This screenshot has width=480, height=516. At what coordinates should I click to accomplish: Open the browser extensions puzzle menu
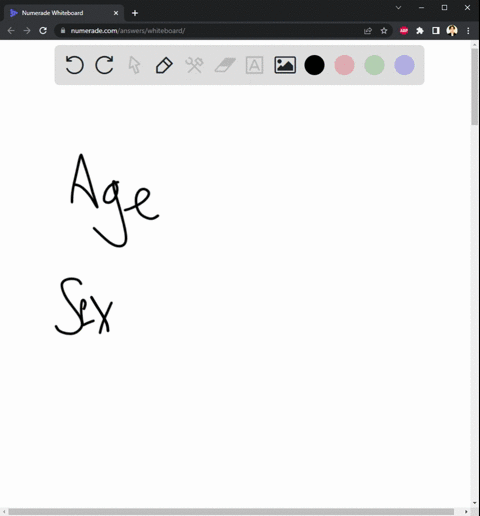tap(420, 31)
